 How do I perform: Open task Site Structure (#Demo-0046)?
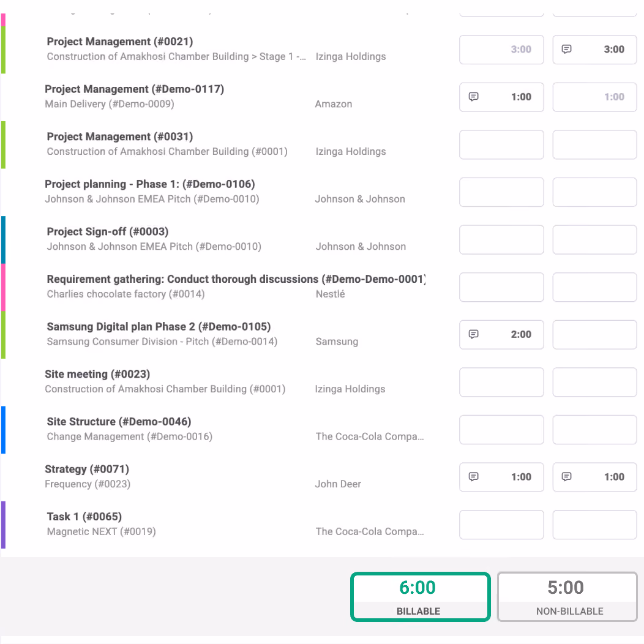[119, 421]
